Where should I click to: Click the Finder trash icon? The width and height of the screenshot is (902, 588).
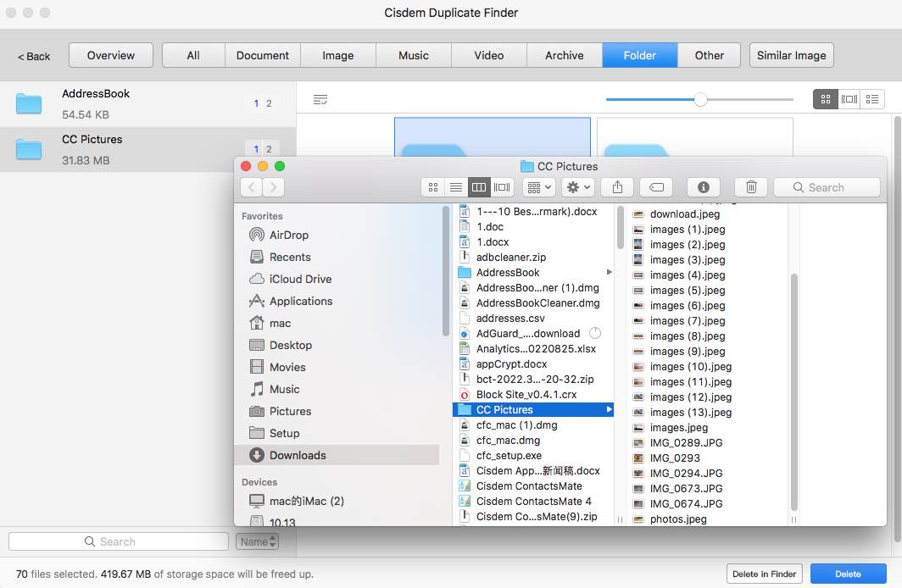tap(751, 187)
